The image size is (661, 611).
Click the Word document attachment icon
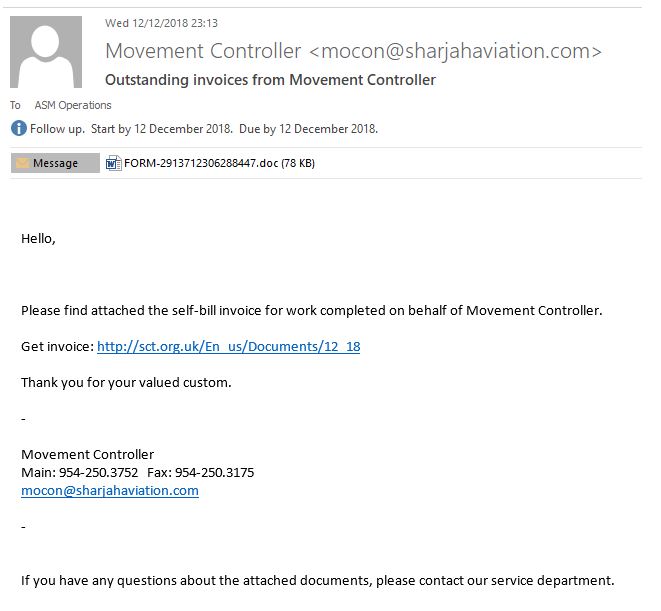[113, 163]
